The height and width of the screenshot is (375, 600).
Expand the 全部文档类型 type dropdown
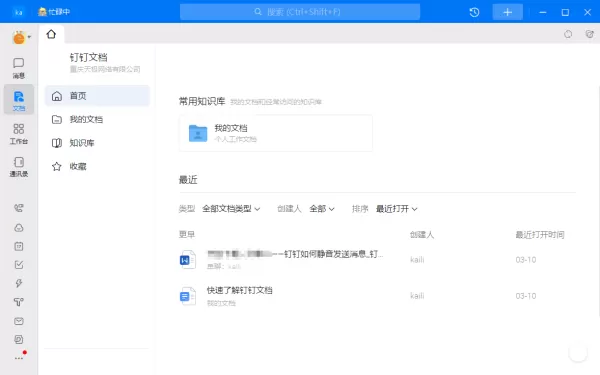(231, 209)
